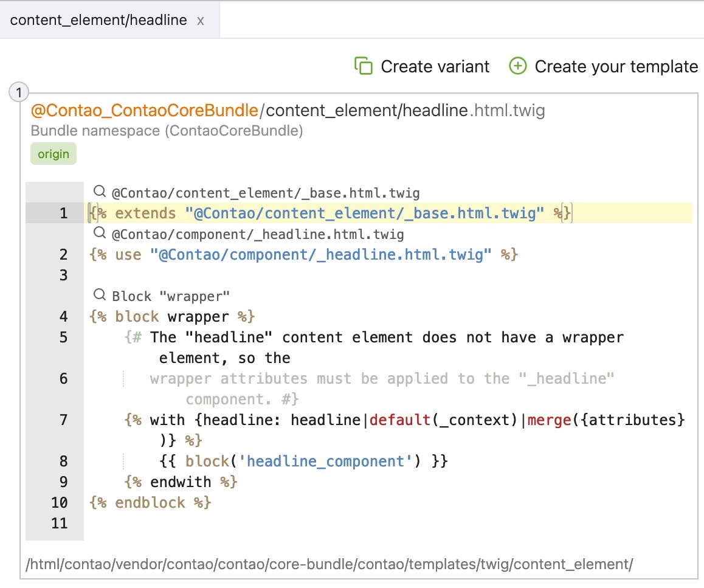This screenshot has height=588, width=704.
Task: Click line number 11 in gutter
Action: (59, 523)
